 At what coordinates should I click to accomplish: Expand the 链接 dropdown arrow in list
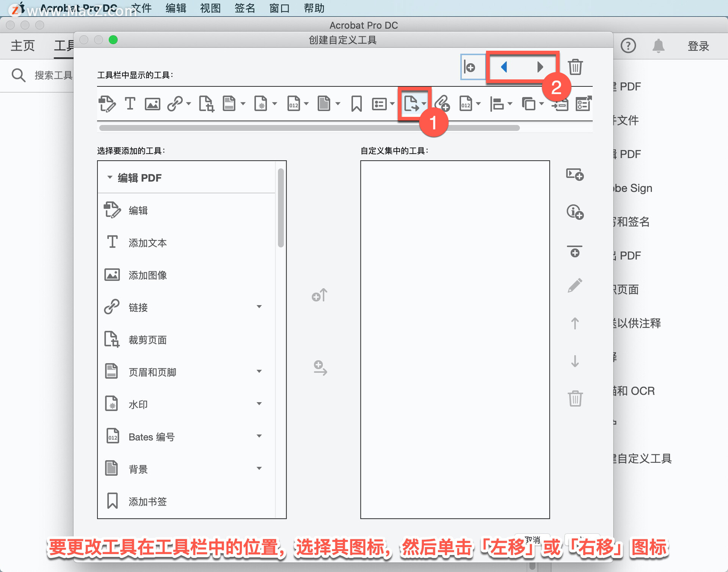pos(259,307)
